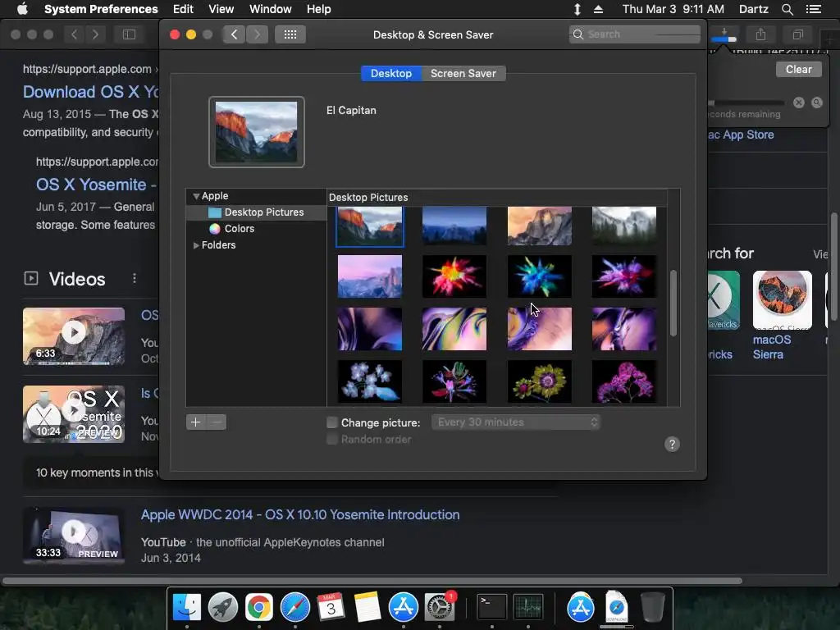Open the OS X Yosemite result link
The height and width of the screenshot is (630, 840).
(x=97, y=185)
